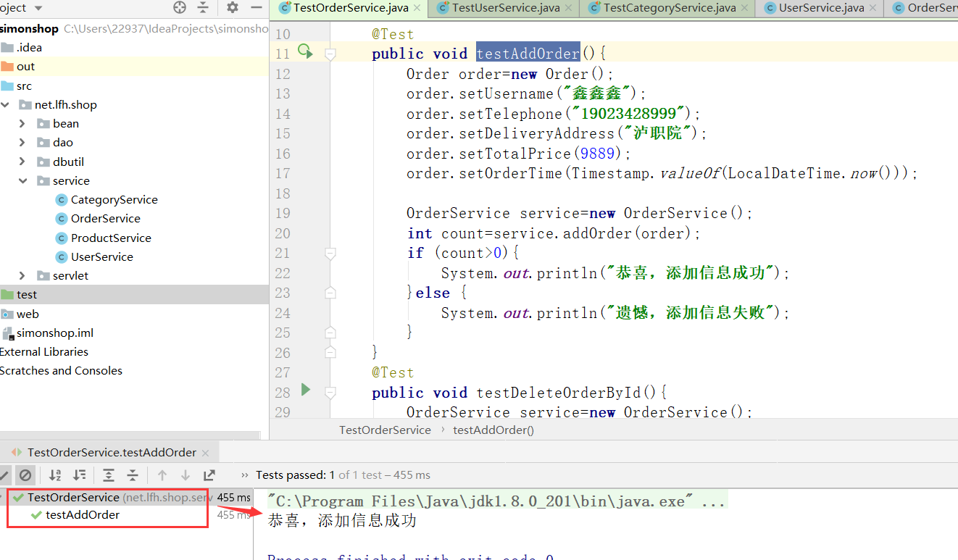Click the locate current file crosshair icon
The width and height of the screenshot is (958, 560).
point(180,7)
